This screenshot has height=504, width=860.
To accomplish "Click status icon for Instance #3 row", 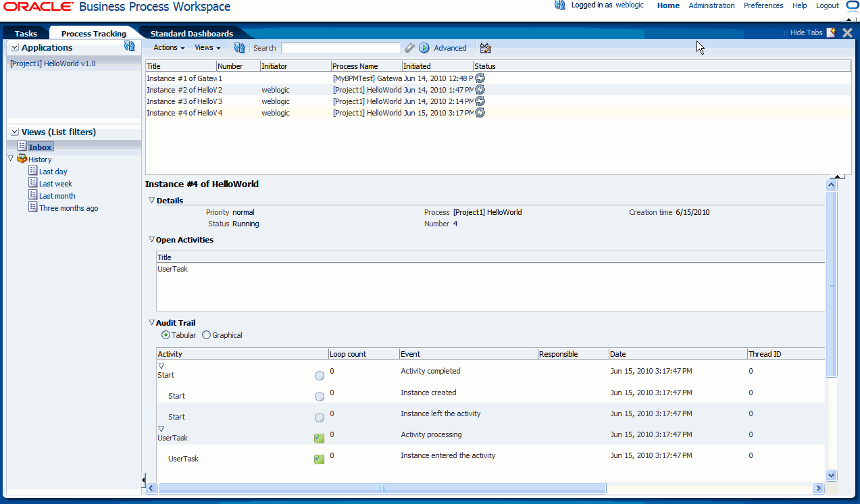I will pyautogui.click(x=480, y=101).
